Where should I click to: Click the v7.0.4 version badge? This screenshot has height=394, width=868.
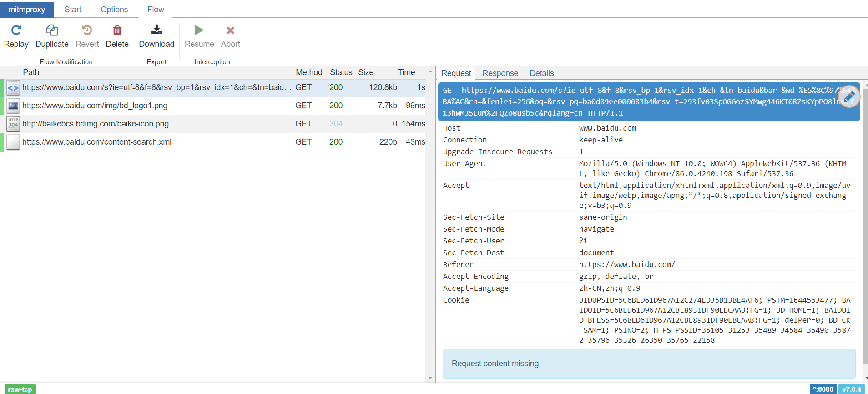tap(852, 389)
